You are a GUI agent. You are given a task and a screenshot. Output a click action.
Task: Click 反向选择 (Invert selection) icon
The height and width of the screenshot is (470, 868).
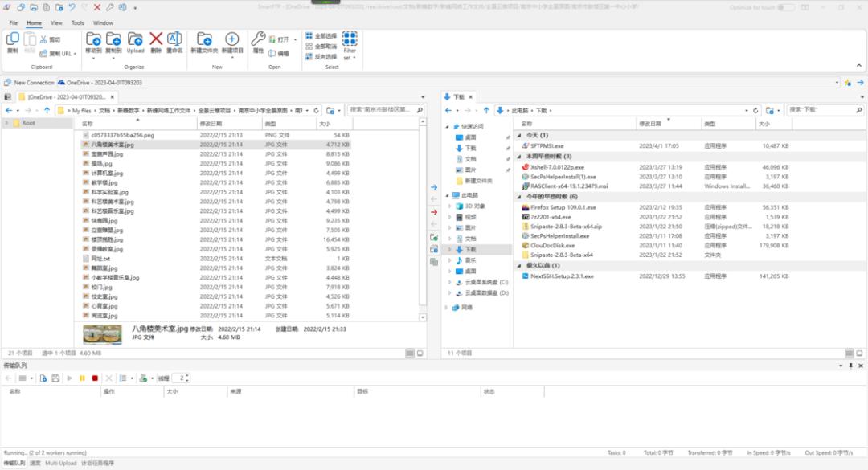[309, 57]
